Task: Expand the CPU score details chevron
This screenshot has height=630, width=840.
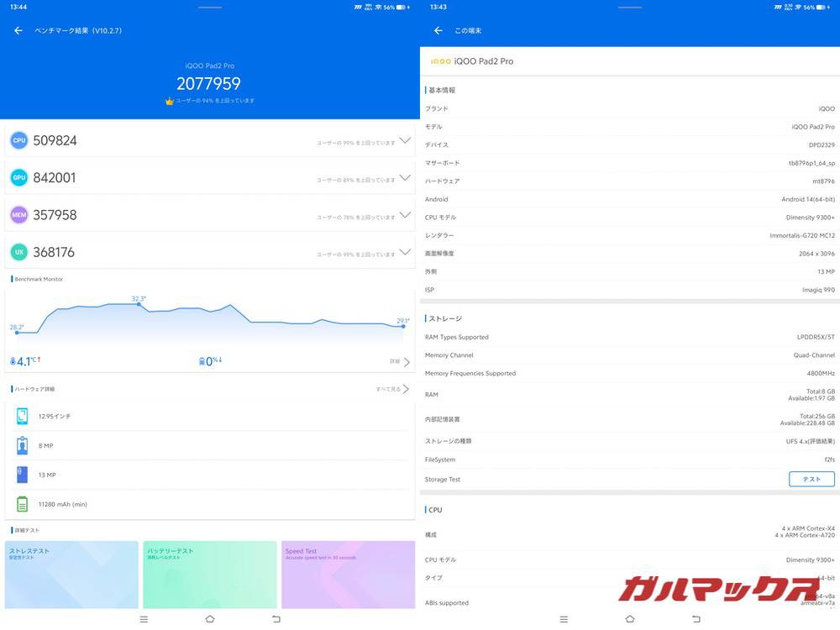Action: click(x=406, y=140)
